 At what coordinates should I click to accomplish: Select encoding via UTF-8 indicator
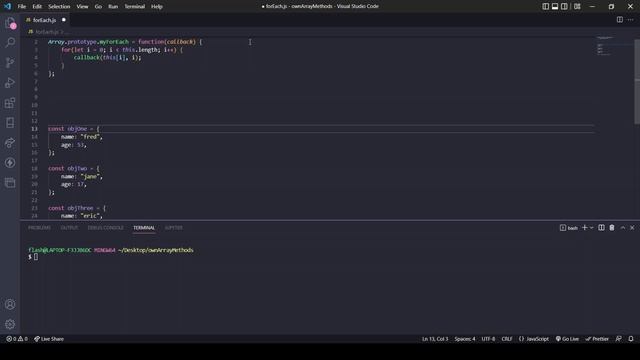[488, 339]
